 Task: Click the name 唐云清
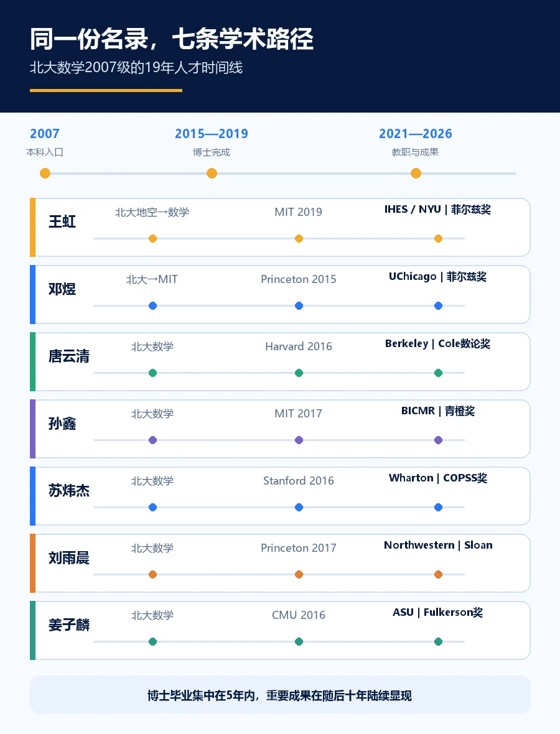click(69, 356)
